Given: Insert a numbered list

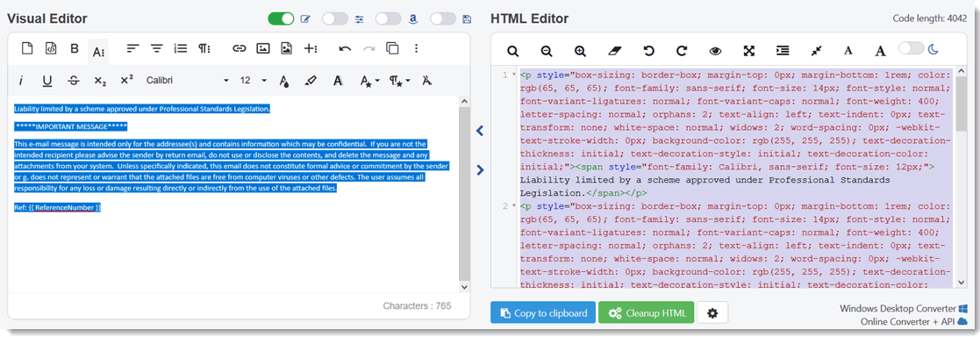Looking at the screenshot, I should tap(180, 48).
